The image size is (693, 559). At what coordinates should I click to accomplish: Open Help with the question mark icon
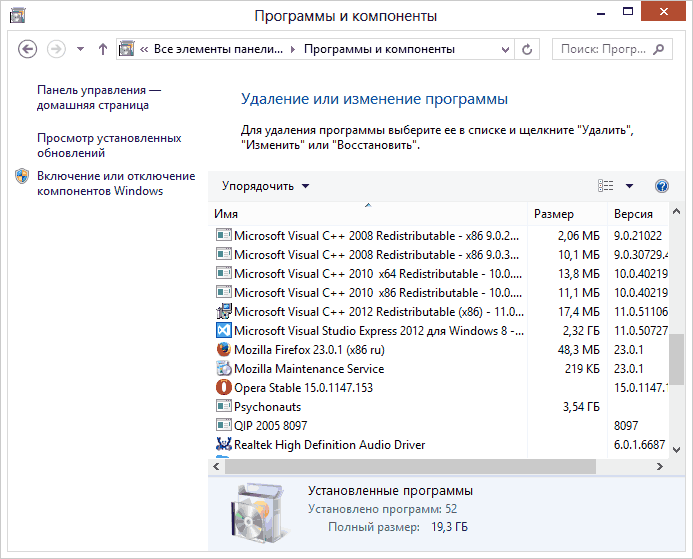(x=662, y=186)
